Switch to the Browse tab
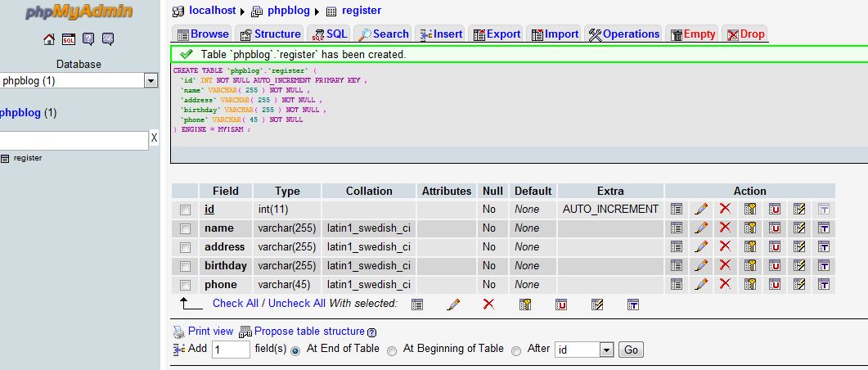This screenshot has width=868, height=370. coord(203,34)
